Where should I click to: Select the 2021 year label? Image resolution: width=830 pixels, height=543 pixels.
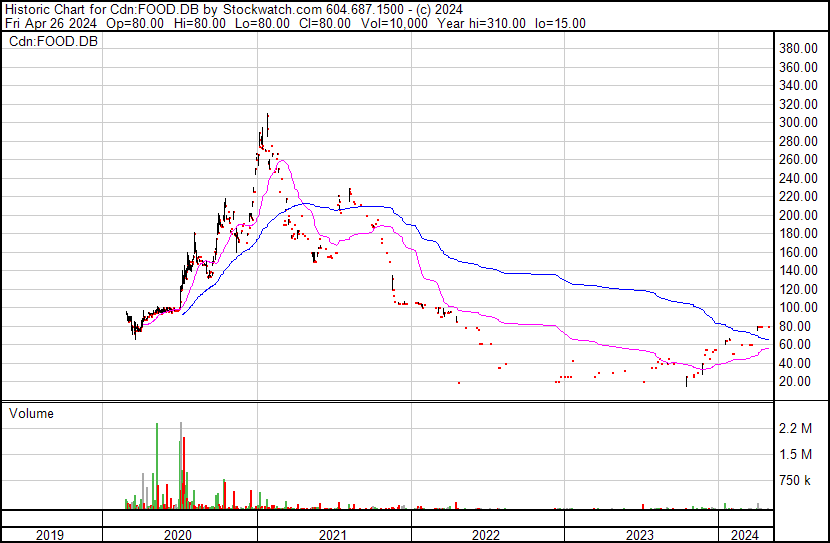click(x=333, y=535)
